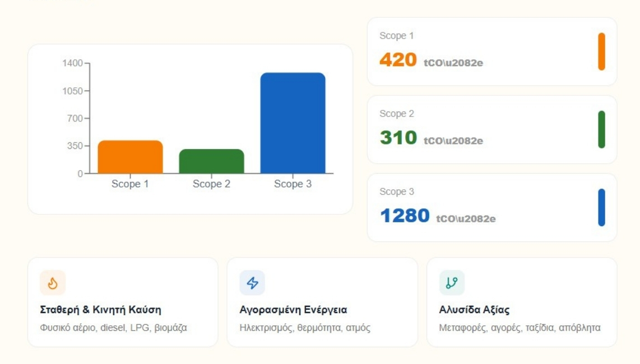Click the Αγορασμένη Ενέργεια heading
This screenshot has width=640, height=364.
(293, 310)
